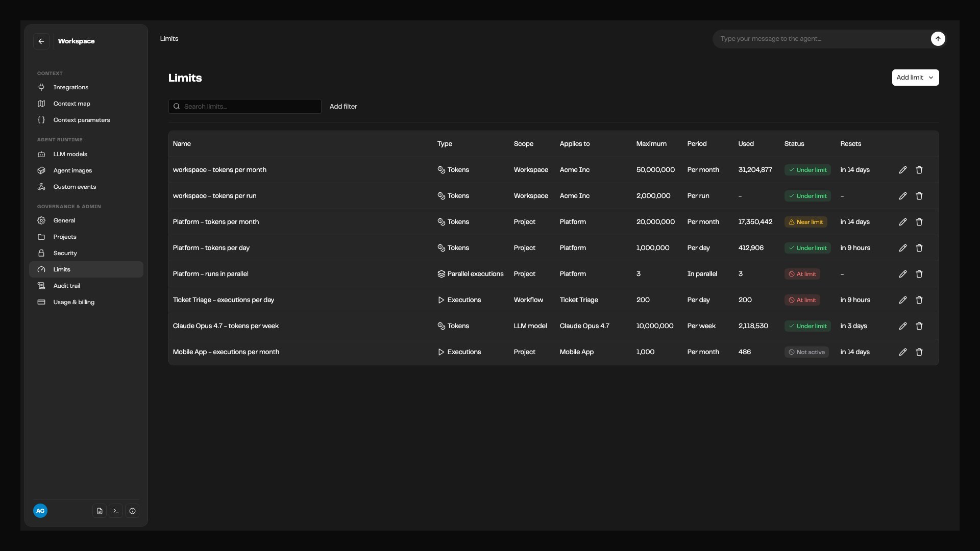The height and width of the screenshot is (551, 980).
Task: Click the Not active status badge
Action: [806, 352]
